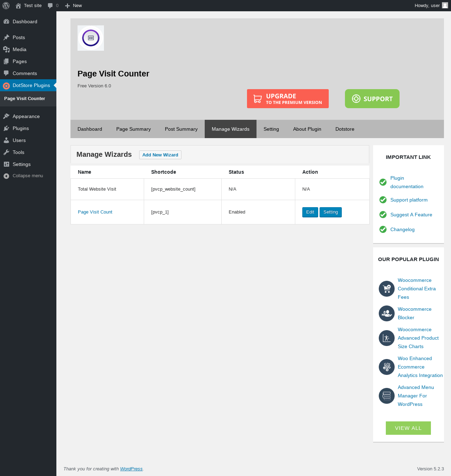Click the Total Website Visit name cell
451x476 pixels.
pos(107,189)
